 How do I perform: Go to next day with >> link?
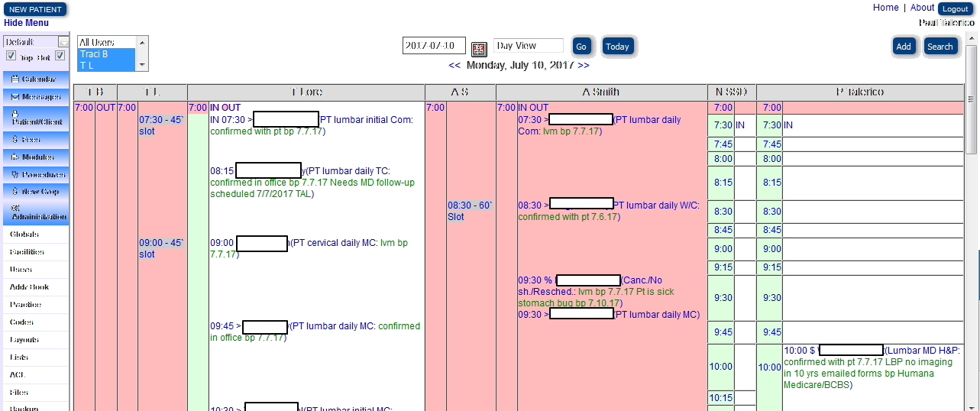[x=584, y=66]
